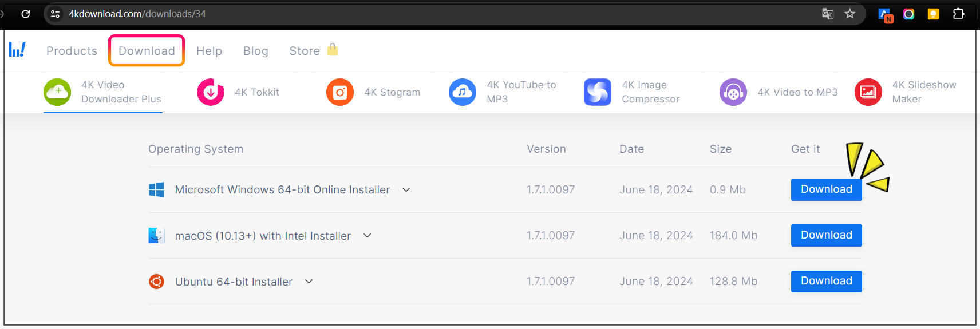Click June 18, 2024 in the macOS row
Viewport: 980px width, 329px height.
(656, 235)
